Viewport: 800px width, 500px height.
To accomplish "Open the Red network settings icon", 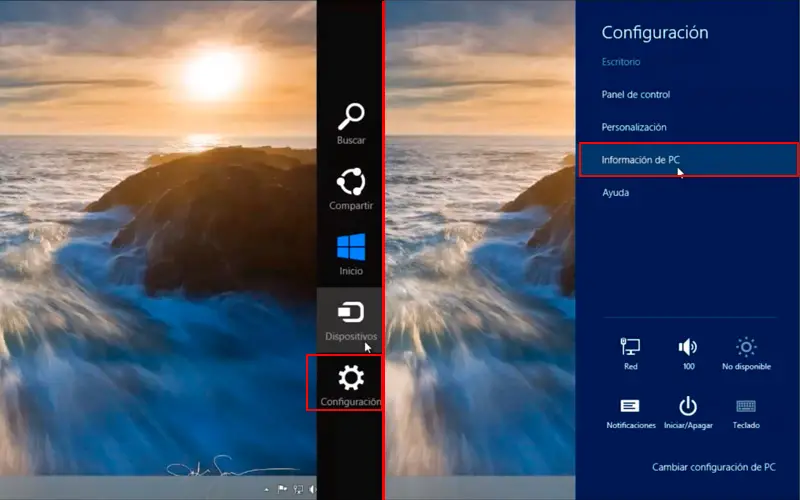I will pyautogui.click(x=631, y=353).
